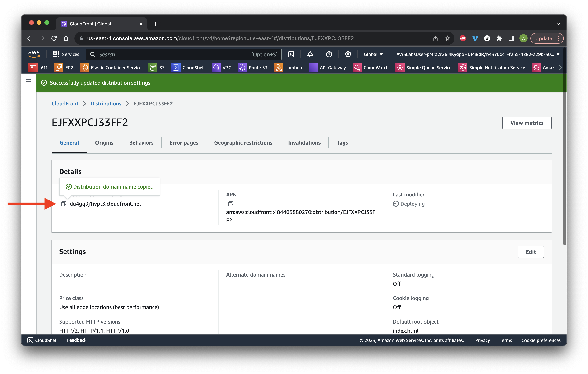The height and width of the screenshot is (374, 588).
Task: Open the Chrome Update menu
Action: point(547,38)
